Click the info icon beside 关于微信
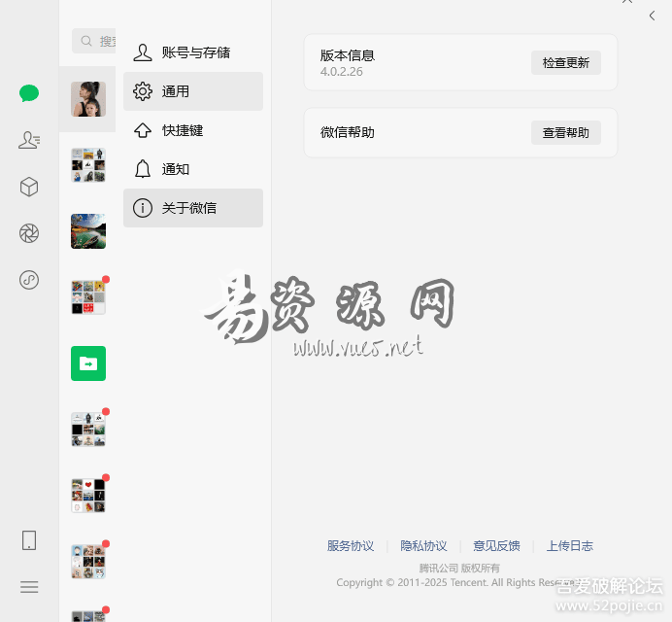Viewport: 672px width, 622px height. click(x=143, y=208)
